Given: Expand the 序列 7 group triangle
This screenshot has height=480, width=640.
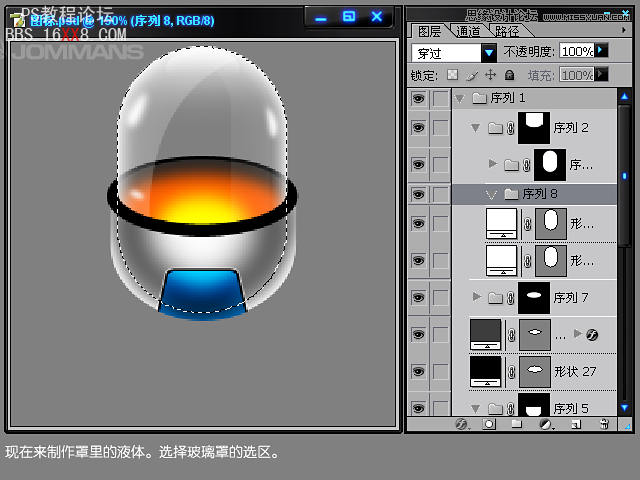Looking at the screenshot, I should [x=476, y=297].
